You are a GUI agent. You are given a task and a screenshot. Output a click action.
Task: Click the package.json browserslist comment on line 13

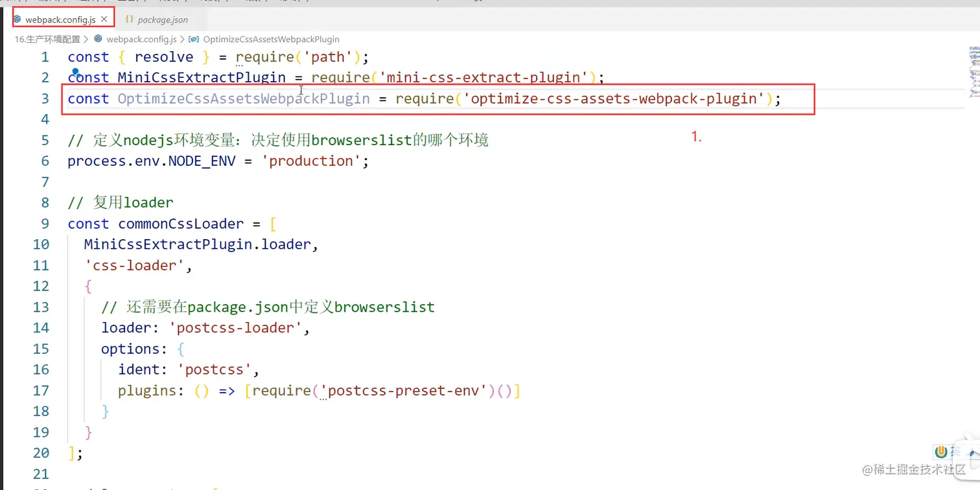pyautogui.click(x=268, y=307)
